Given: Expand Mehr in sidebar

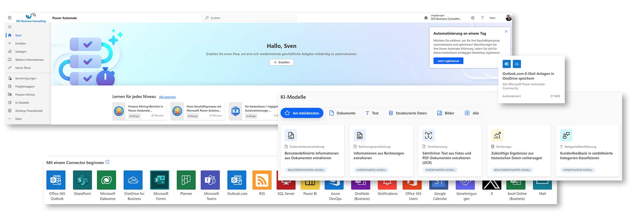Looking at the screenshot, I should (28, 119).
